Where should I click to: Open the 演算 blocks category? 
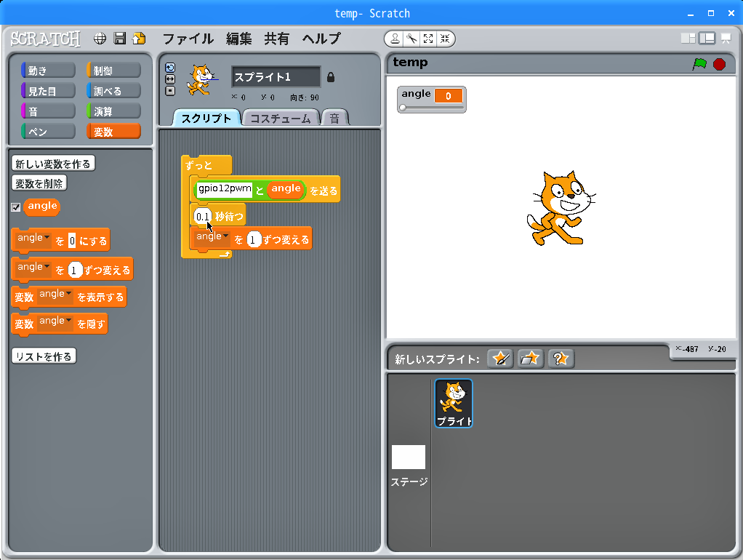(x=113, y=111)
